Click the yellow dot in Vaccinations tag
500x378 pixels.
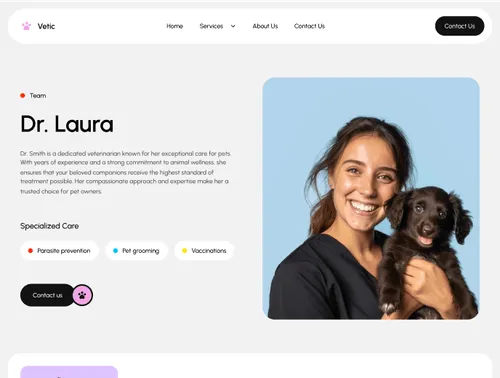184,251
